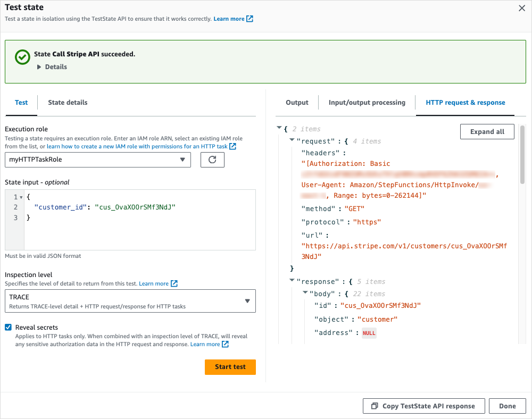Click the Expand all button

pyautogui.click(x=487, y=131)
